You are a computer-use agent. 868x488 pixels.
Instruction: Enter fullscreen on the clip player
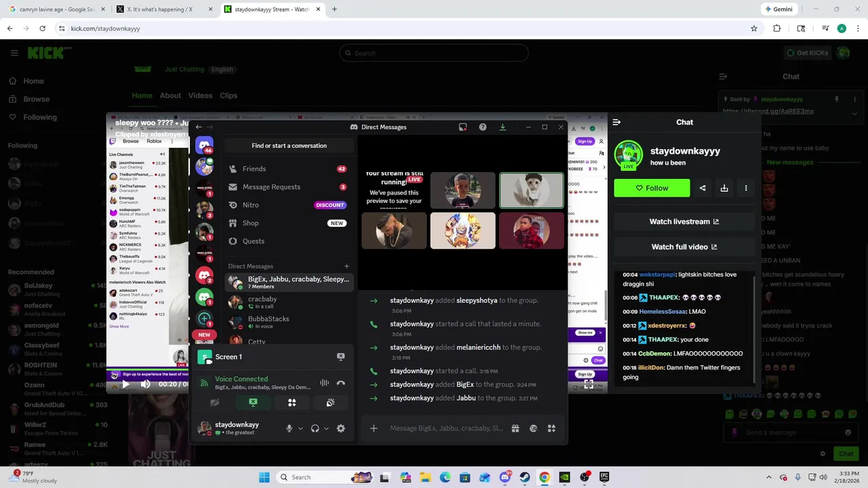[x=588, y=384]
